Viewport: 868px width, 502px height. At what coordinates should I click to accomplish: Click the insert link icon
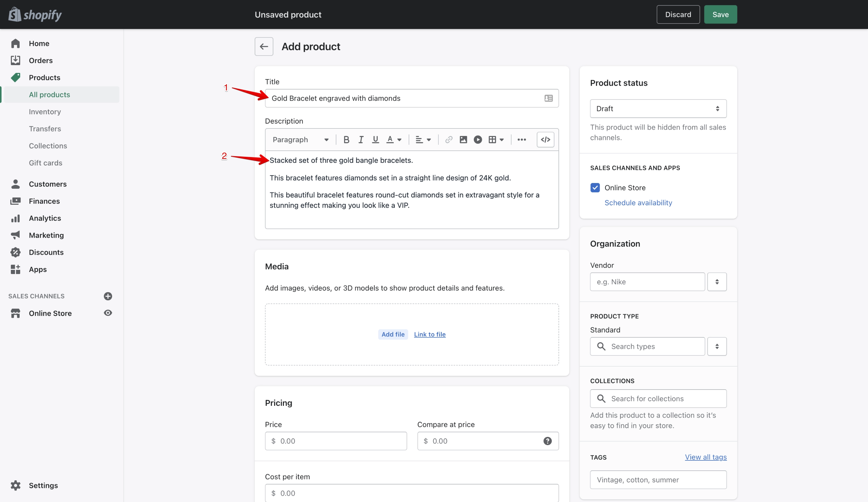448,140
